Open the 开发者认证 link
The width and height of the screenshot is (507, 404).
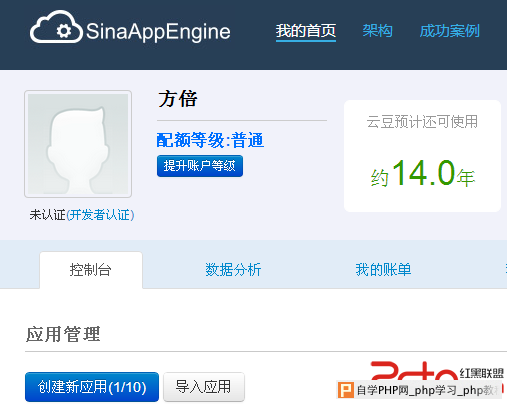(x=100, y=215)
